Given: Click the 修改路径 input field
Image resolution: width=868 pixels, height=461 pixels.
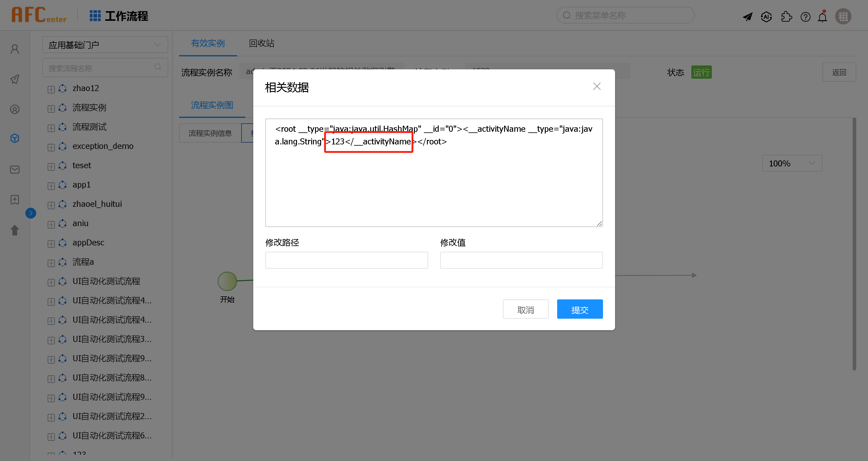Looking at the screenshot, I should [346, 260].
